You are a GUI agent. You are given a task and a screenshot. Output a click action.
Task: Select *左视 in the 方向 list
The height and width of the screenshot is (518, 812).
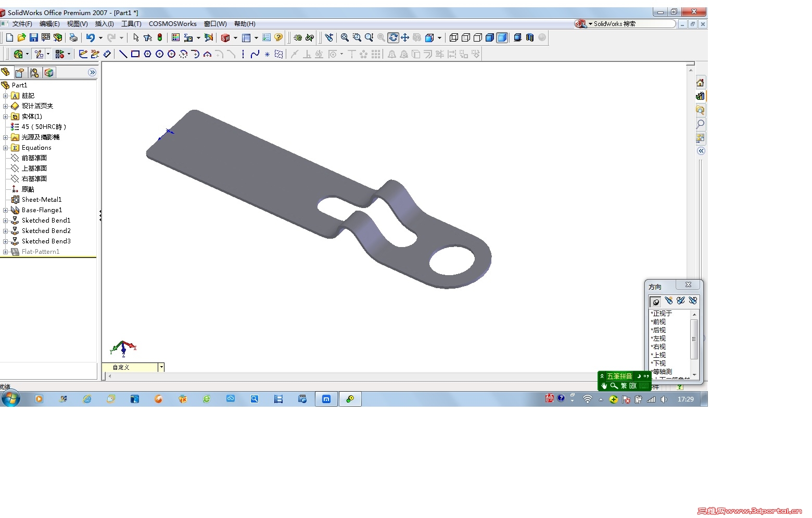[x=658, y=339]
